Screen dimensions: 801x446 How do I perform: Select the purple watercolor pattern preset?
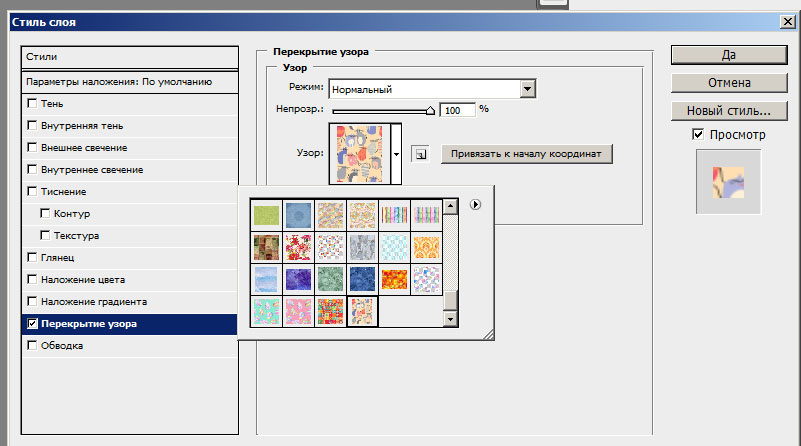(x=298, y=279)
